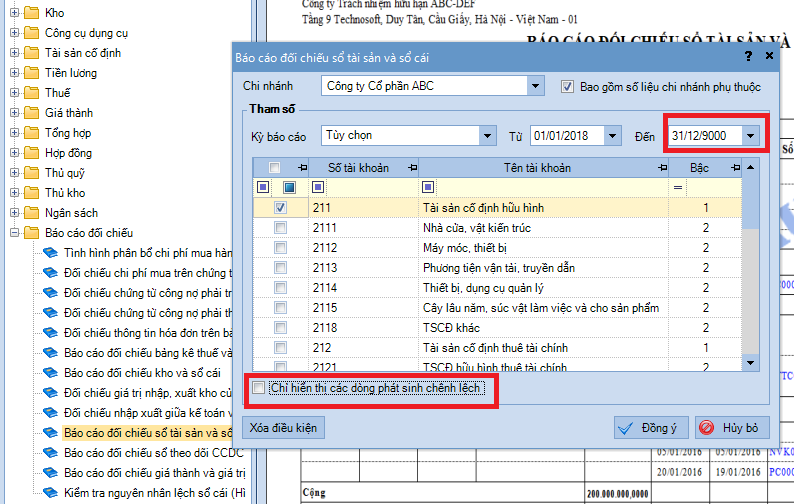Confirm with the Đồng ý button
Screen dimensions: 794x504
[651, 428]
